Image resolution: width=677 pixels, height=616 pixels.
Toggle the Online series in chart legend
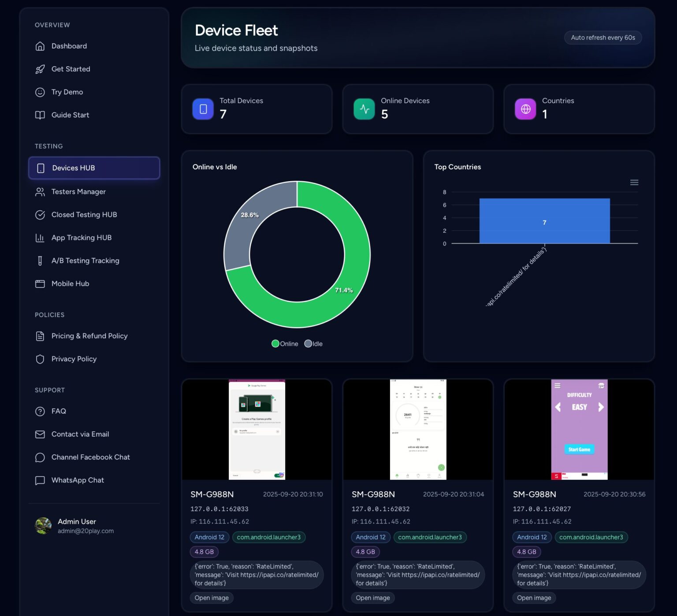285,344
